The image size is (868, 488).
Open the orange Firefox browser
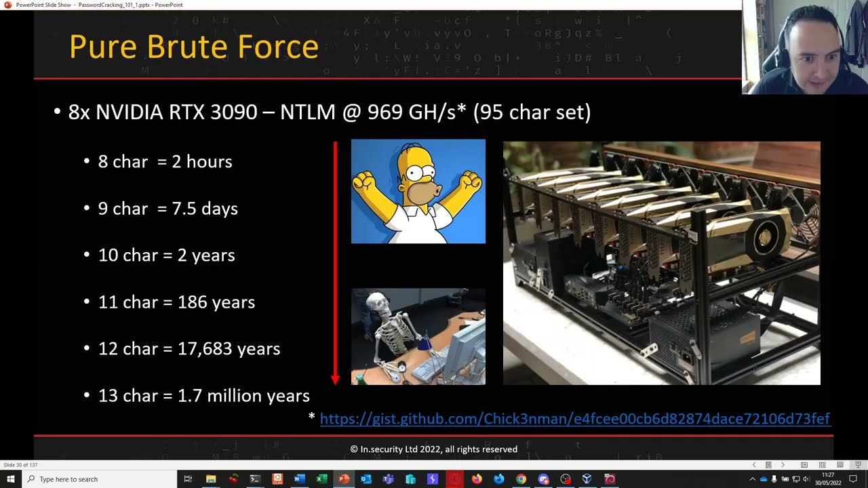pyautogui.click(x=477, y=479)
